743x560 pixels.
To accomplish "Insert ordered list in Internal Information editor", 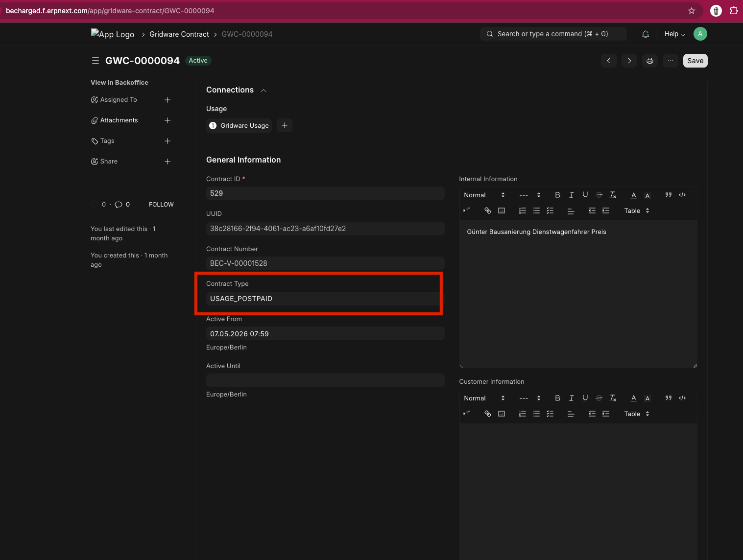I will point(523,210).
